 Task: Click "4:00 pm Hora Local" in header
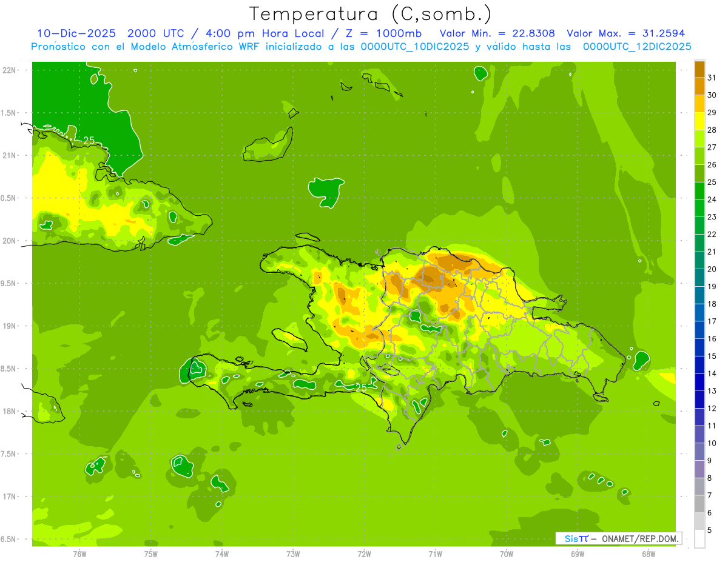[x=266, y=33]
